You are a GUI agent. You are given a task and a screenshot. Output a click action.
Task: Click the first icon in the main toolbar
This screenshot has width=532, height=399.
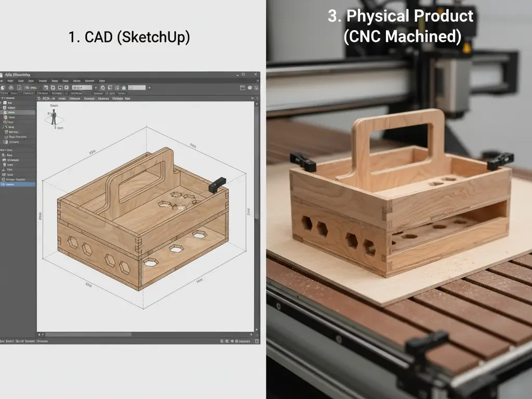click(x=4, y=88)
